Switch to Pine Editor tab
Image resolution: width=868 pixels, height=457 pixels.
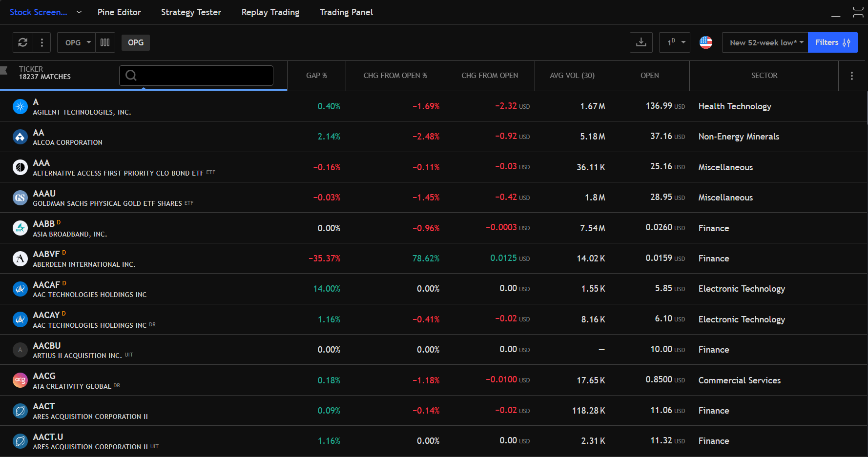tap(119, 12)
